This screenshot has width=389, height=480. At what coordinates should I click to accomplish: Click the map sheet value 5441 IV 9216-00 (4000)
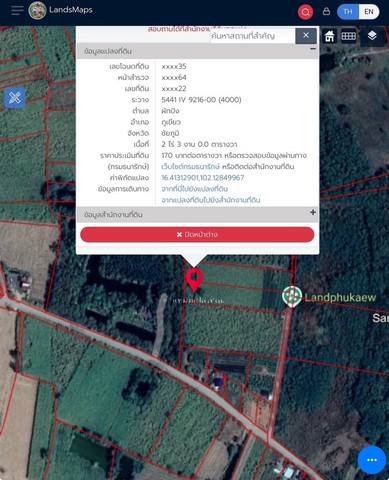[x=201, y=100]
